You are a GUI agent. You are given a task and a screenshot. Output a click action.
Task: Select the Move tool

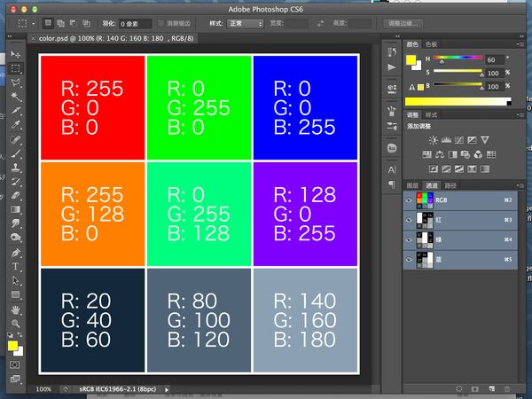click(16, 53)
